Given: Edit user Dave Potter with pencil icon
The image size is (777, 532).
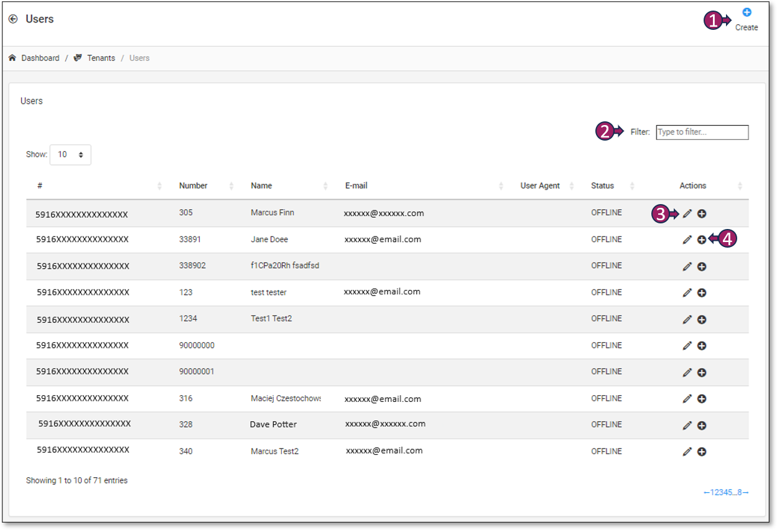Looking at the screenshot, I should 687,426.
